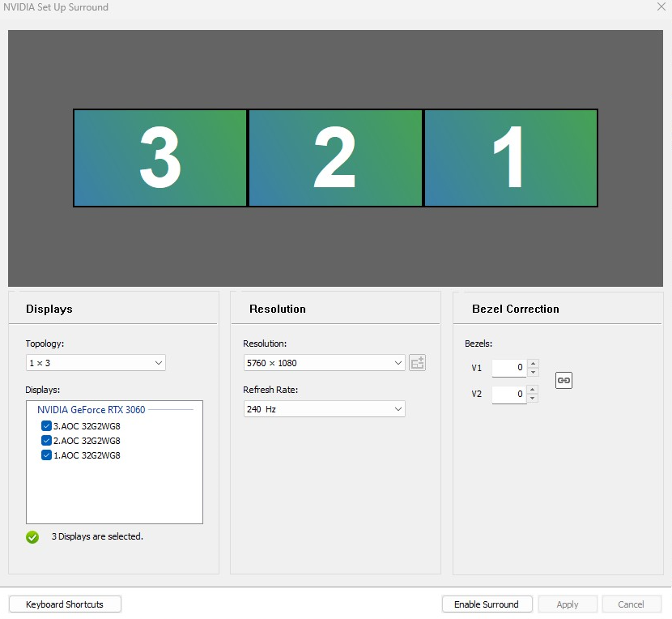Click the custom resolution icon next to Resolution
The height and width of the screenshot is (619, 672).
417,363
